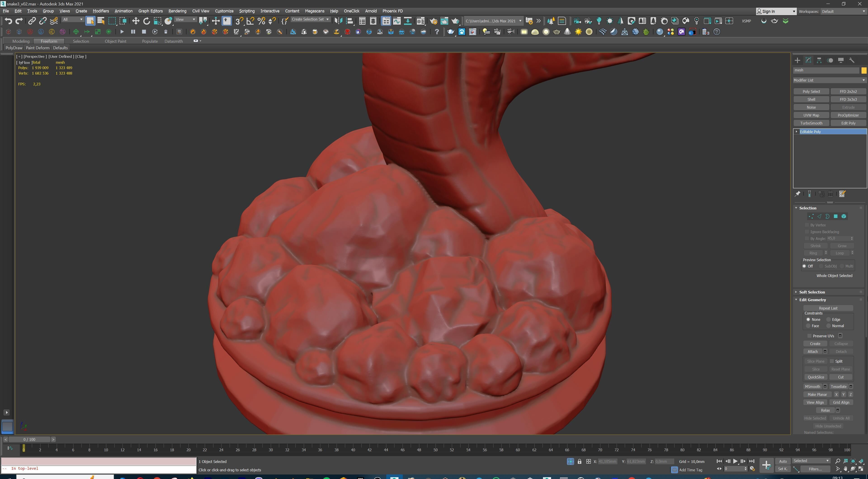This screenshot has height=479, width=868.
Task: Open the Curve Editor from toolbar
Action: pos(397,21)
